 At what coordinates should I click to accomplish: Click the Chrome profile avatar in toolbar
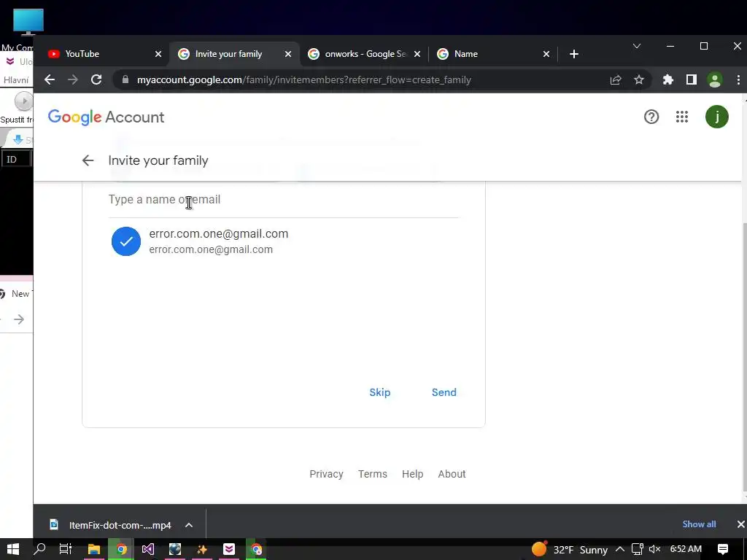715,79
